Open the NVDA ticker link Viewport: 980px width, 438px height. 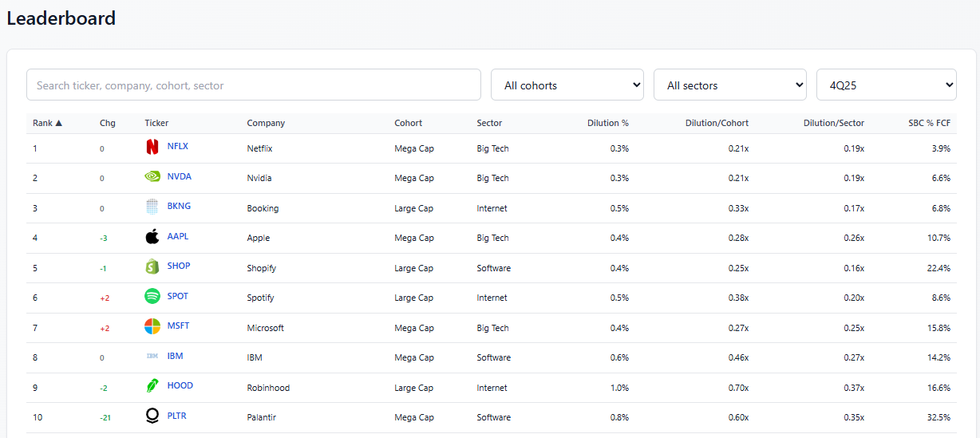pyautogui.click(x=180, y=176)
